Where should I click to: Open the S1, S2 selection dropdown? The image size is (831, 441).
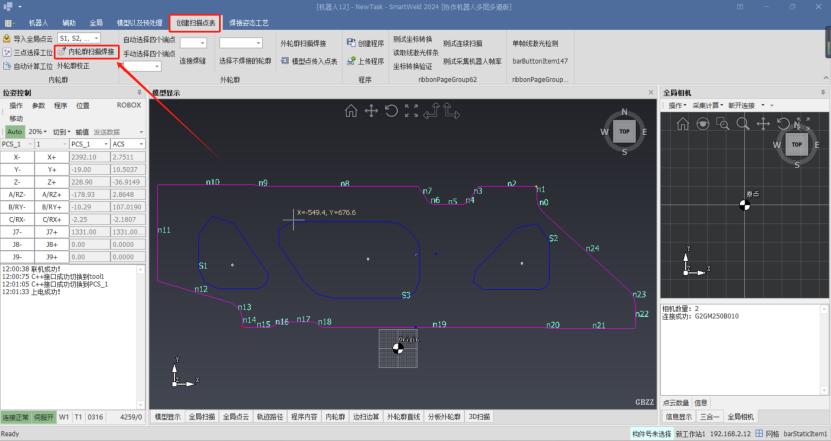click(79, 38)
